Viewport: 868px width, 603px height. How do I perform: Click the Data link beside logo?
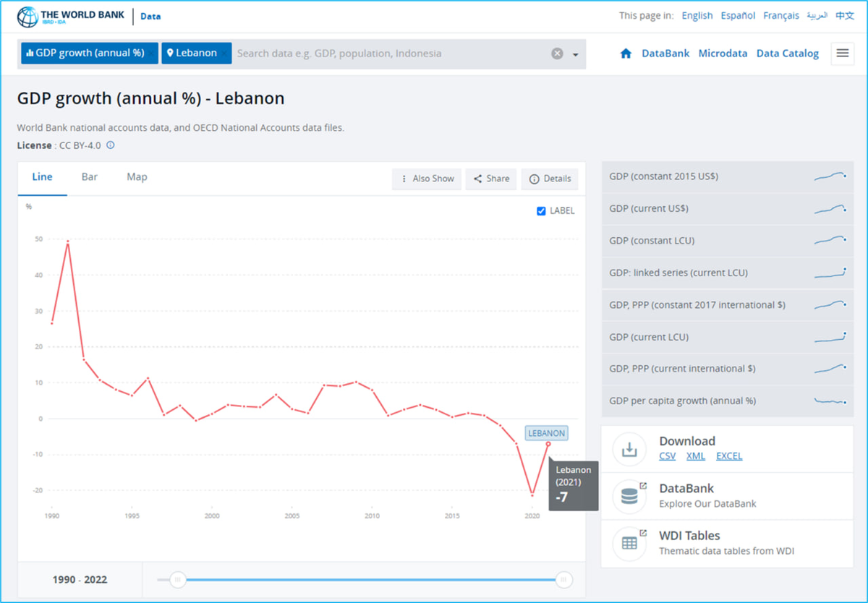point(150,17)
